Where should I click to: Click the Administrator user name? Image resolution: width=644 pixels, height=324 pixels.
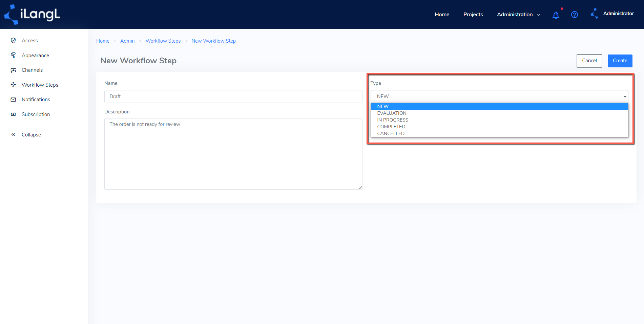pyautogui.click(x=618, y=14)
